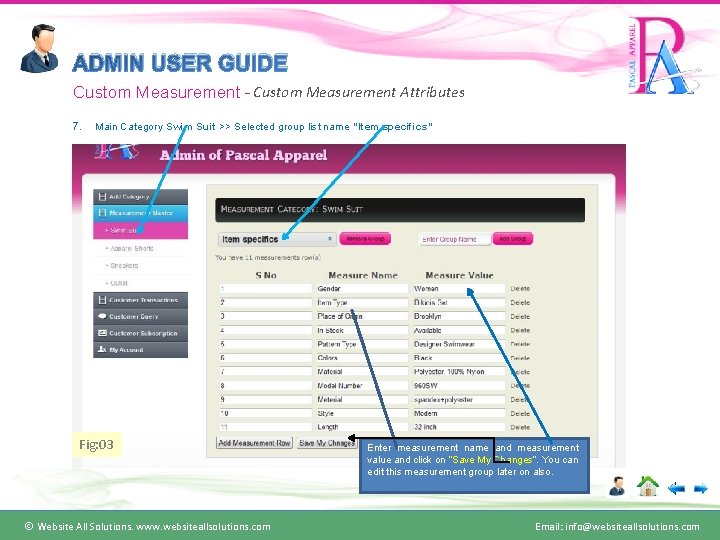Select Swim Suit sidebar subcategory
The height and width of the screenshot is (540, 720).
click(141, 230)
